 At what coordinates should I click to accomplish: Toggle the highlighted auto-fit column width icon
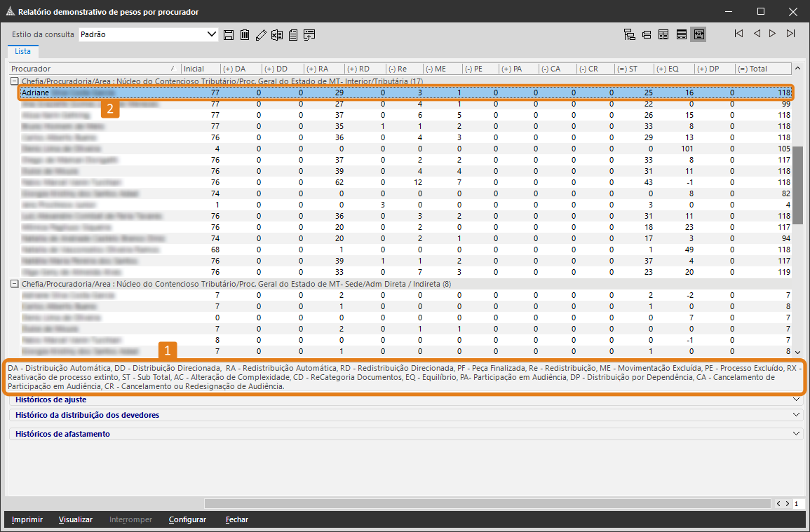point(698,34)
